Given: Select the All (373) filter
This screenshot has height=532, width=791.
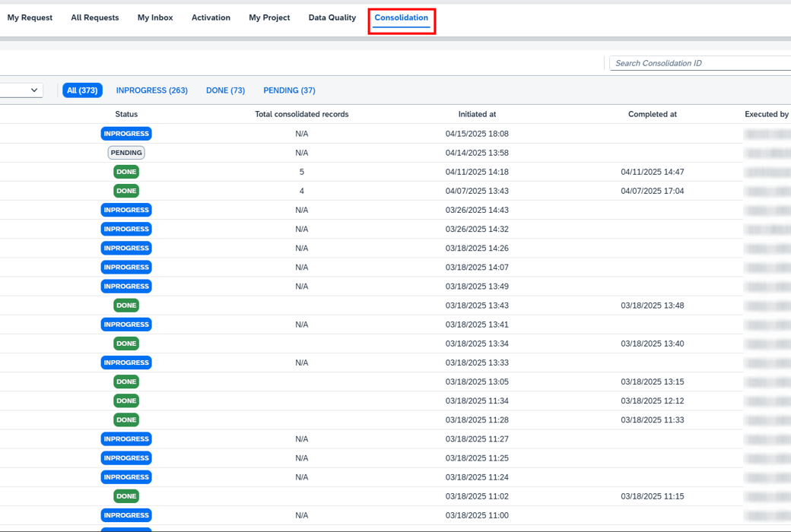Looking at the screenshot, I should coord(82,90).
